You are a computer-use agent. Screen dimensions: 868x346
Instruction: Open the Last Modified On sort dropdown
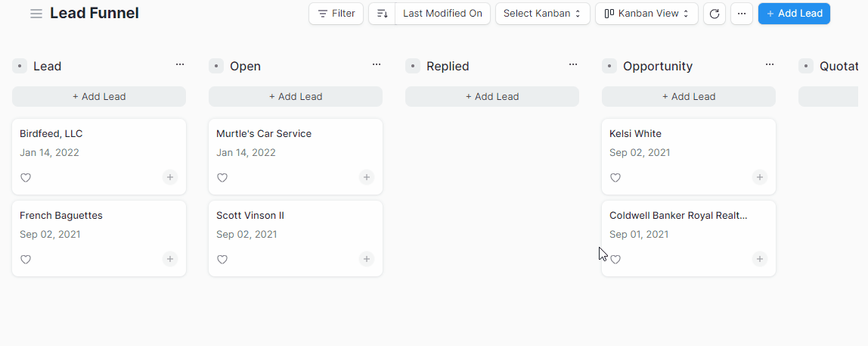pyautogui.click(x=442, y=14)
